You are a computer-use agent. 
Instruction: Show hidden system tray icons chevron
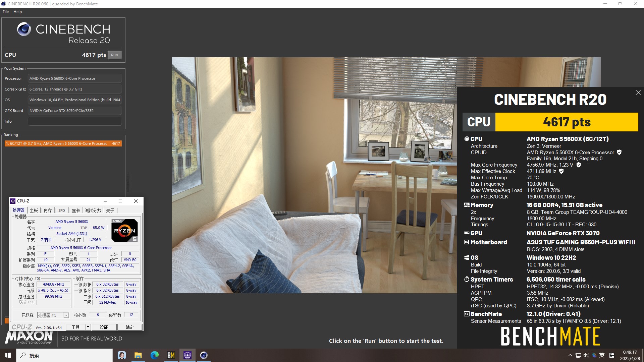570,355
